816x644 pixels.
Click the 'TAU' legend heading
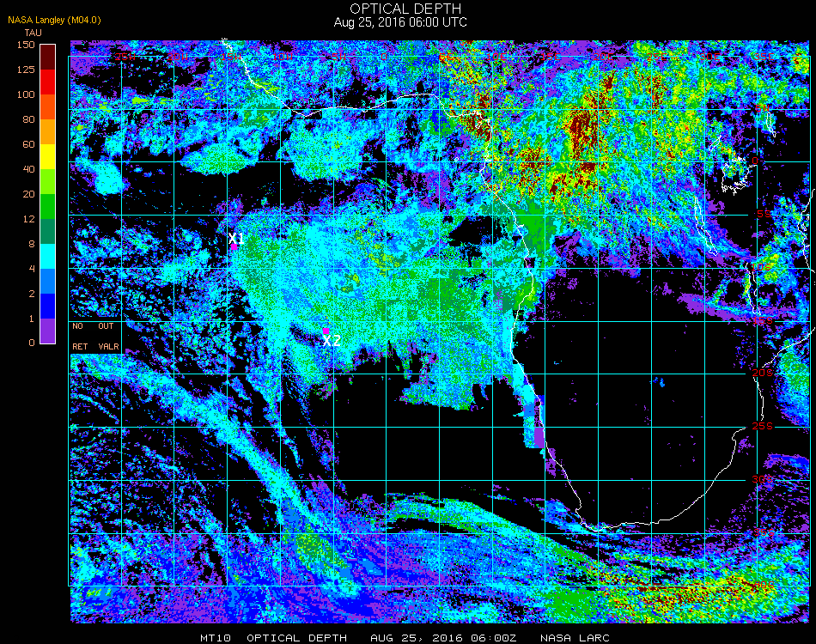33,33
